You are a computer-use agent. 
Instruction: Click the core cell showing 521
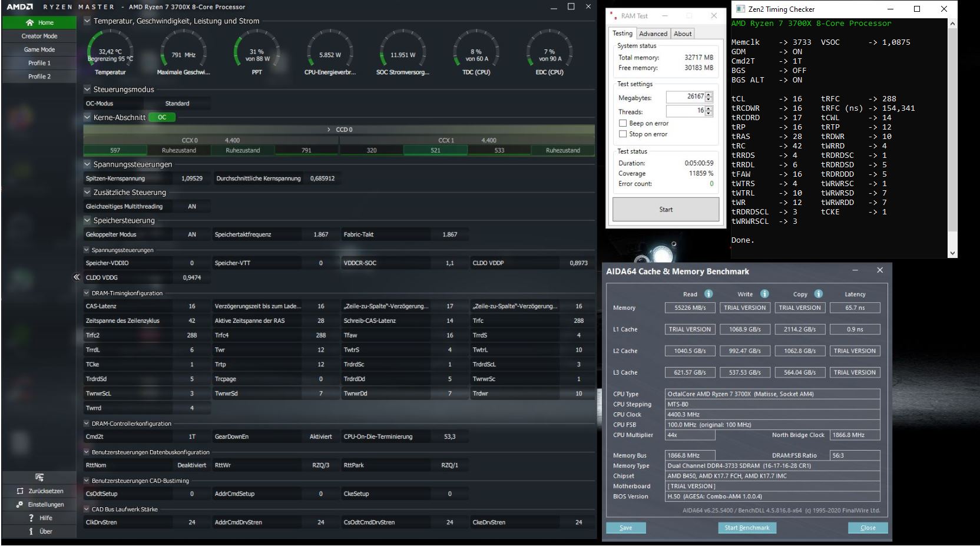435,150
